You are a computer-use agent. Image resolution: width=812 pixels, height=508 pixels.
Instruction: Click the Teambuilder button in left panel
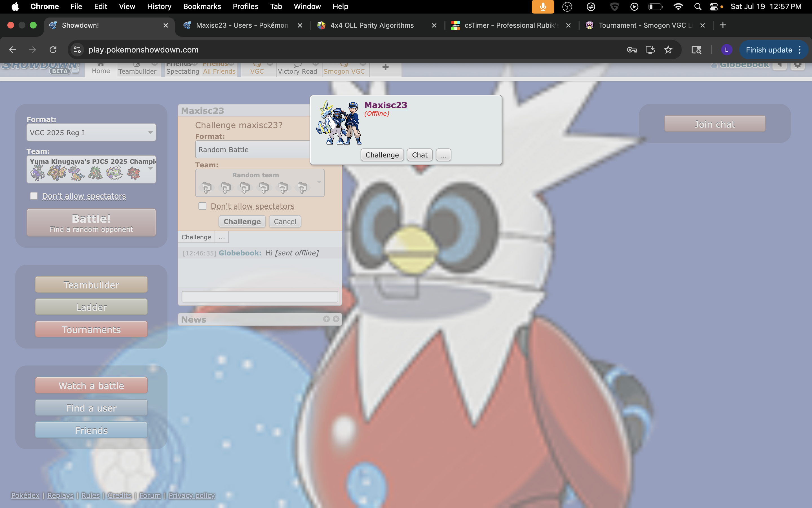point(91,285)
